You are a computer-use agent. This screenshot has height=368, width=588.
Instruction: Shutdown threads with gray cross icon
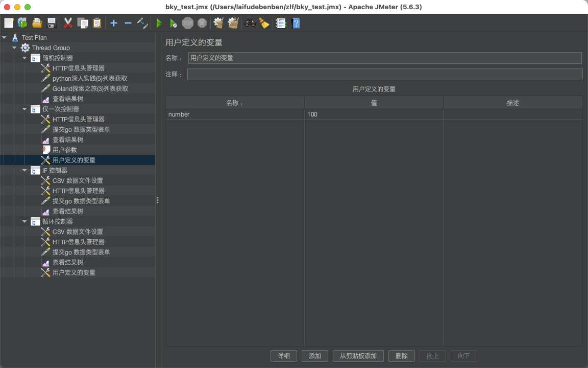point(202,24)
